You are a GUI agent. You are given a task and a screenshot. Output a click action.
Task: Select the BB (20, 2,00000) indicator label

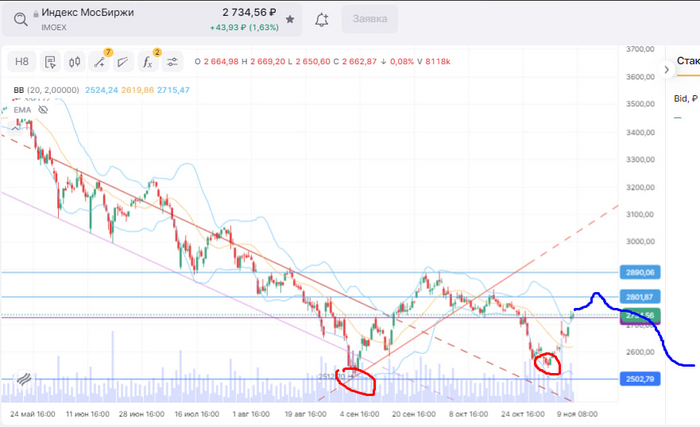[x=46, y=90]
